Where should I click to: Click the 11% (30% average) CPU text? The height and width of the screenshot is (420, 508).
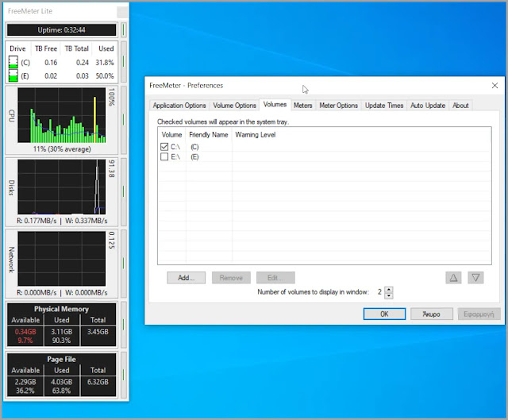point(62,149)
